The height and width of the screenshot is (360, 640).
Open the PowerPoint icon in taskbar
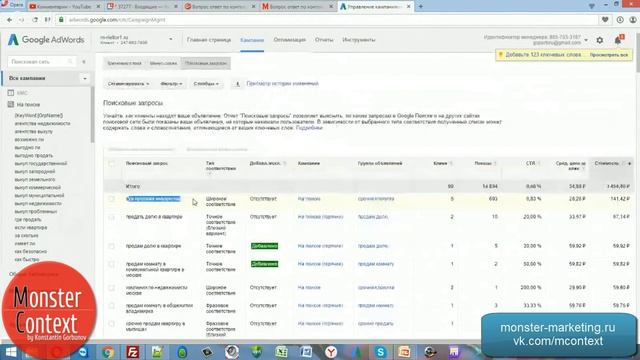pyautogui.click(x=404, y=352)
